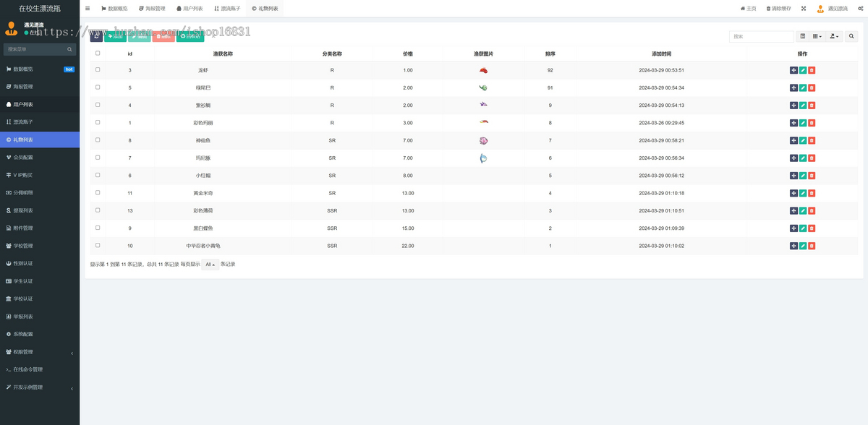Screen dimensions: 868x425
Task: Click the sidebar 搜索菜单 input field
Action: (x=35, y=49)
